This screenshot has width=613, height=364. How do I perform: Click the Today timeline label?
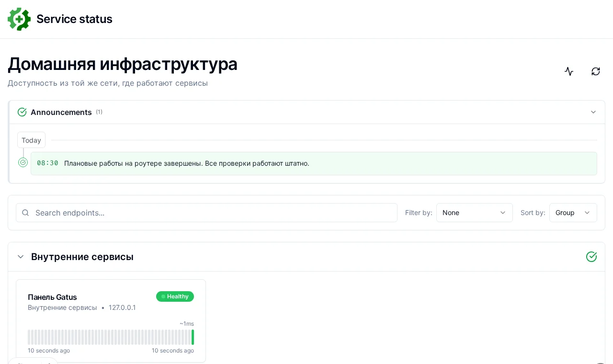click(x=31, y=140)
